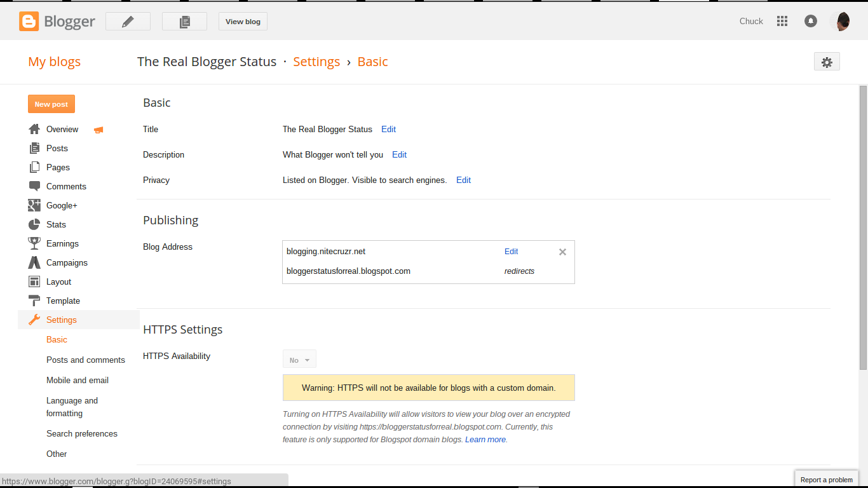
Task: Click the Overview home icon
Action: click(34, 129)
